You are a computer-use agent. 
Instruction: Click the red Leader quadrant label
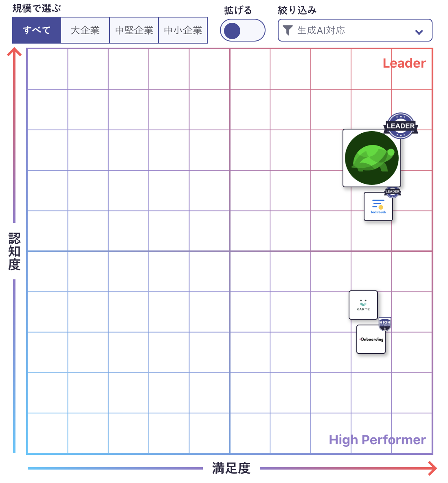tap(404, 63)
